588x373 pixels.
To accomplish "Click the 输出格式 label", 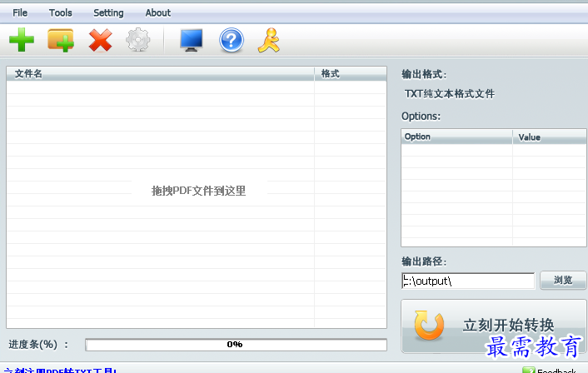I will 424,74.
